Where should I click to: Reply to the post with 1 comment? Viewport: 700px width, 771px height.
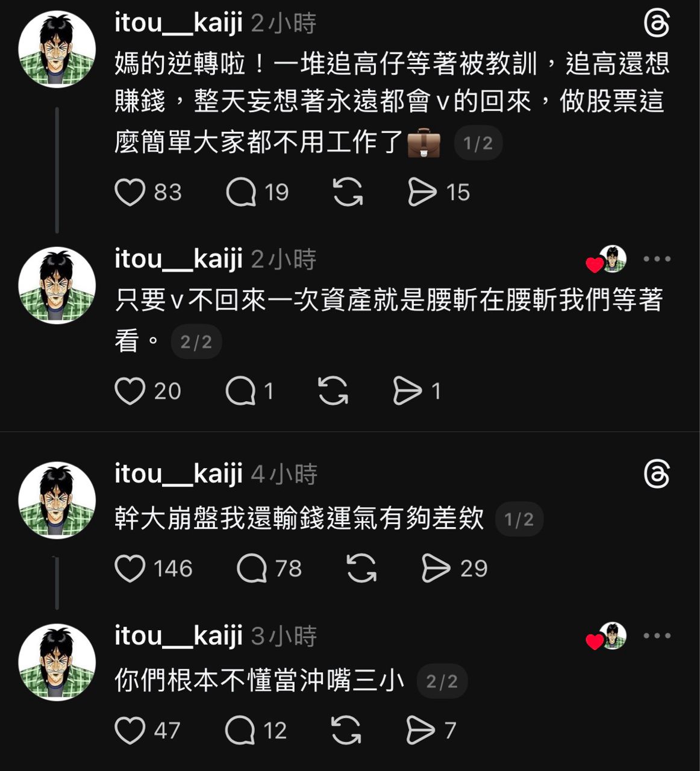pyautogui.click(x=240, y=392)
